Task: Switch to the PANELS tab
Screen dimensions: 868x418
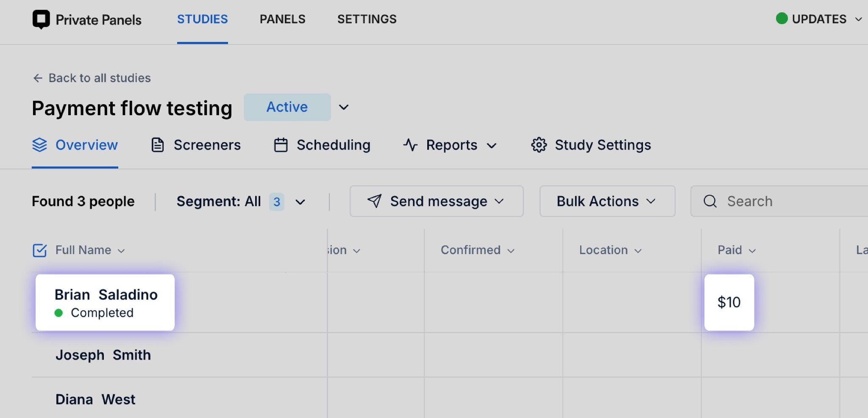Action: [x=282, y=19]
